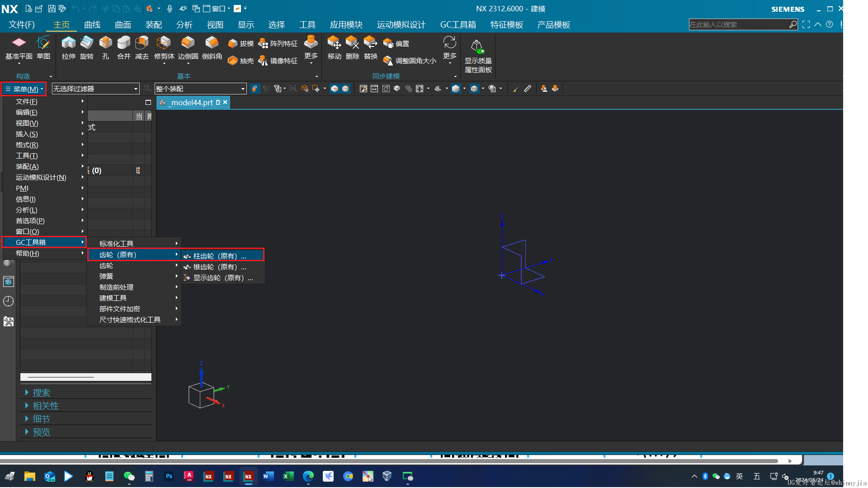Screen dimensions: 868x488
Task: Expand the 相关性 section
Action: pos(46,406)
